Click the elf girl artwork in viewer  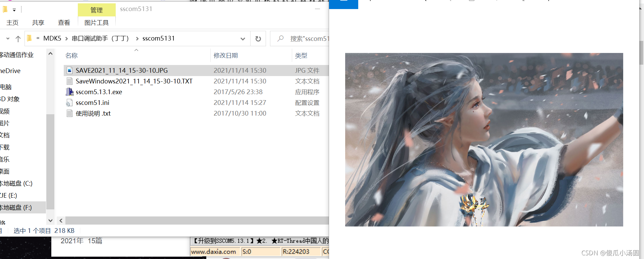pos(484,139)
